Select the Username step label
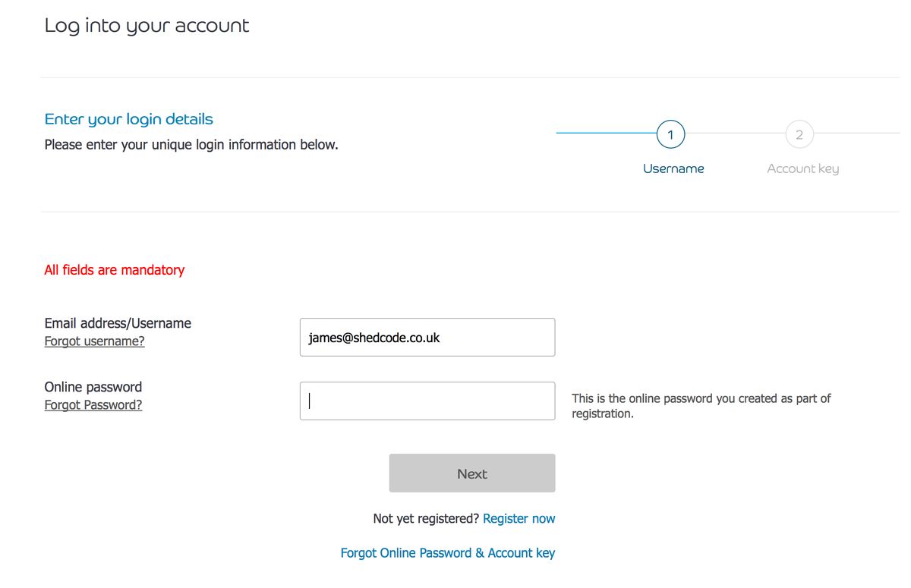The image size is (911, 588). pos(673,168)
